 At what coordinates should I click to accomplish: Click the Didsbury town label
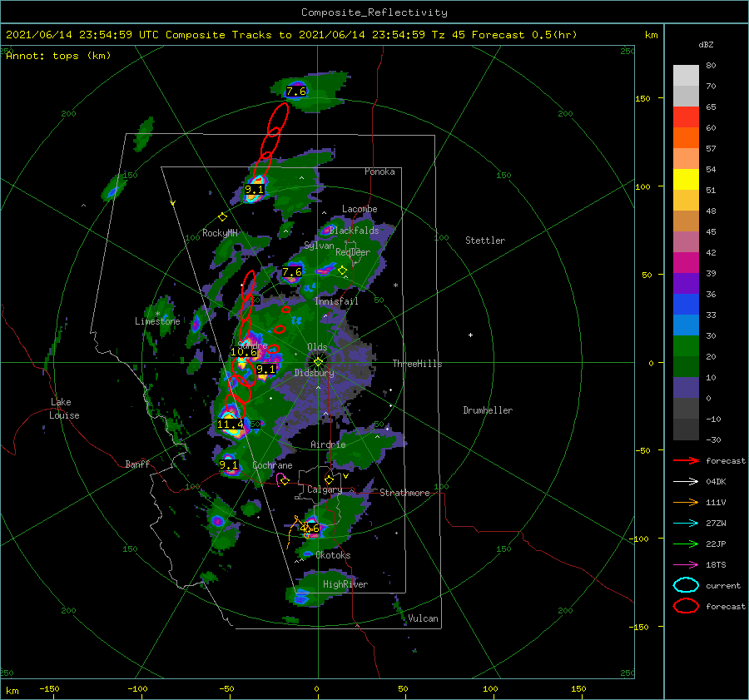[314, 373]
